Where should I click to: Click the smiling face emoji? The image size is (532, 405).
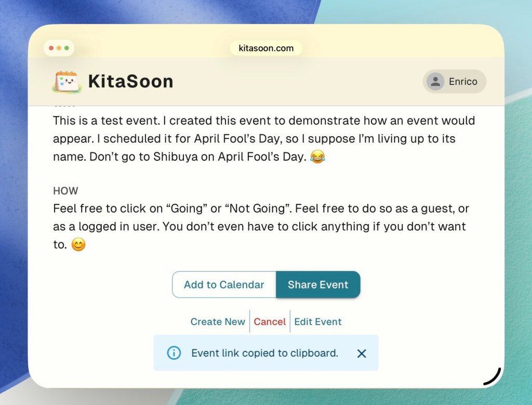tap(78, 244)
